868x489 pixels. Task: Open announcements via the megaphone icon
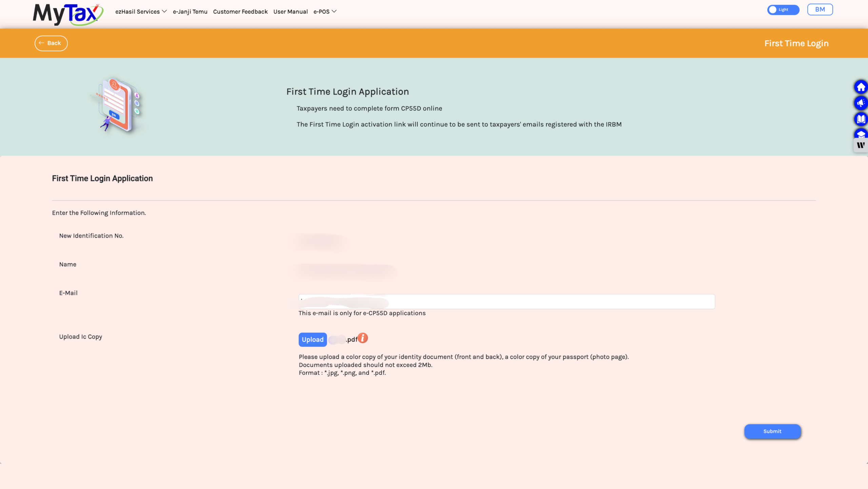pos(861,103)
